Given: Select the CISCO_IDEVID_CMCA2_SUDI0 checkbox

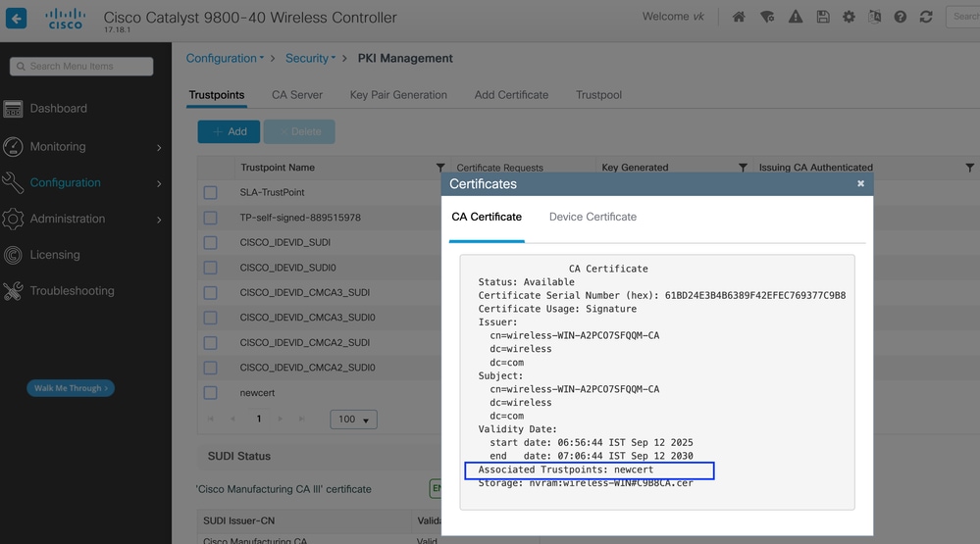Looking at the screenshot, I should 210,368.
